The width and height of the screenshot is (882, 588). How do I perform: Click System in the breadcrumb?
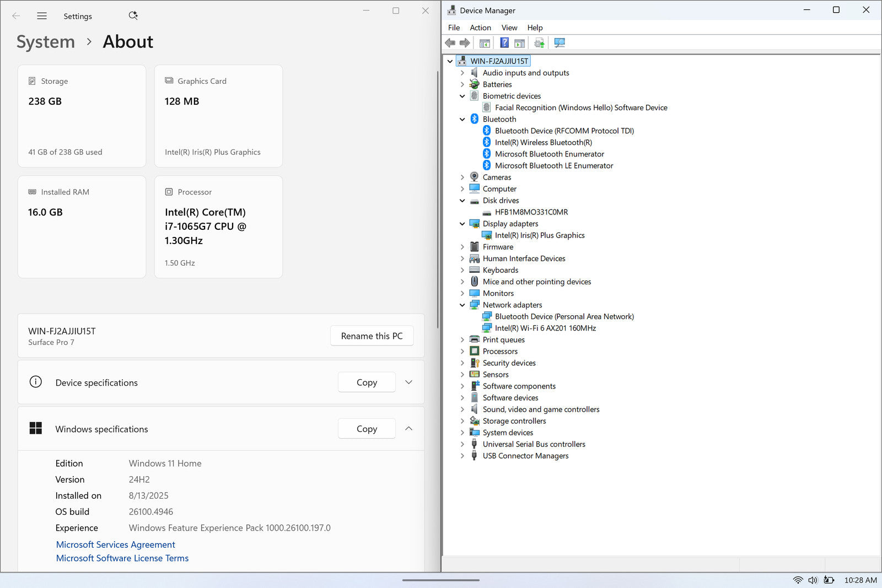[46, 42]
